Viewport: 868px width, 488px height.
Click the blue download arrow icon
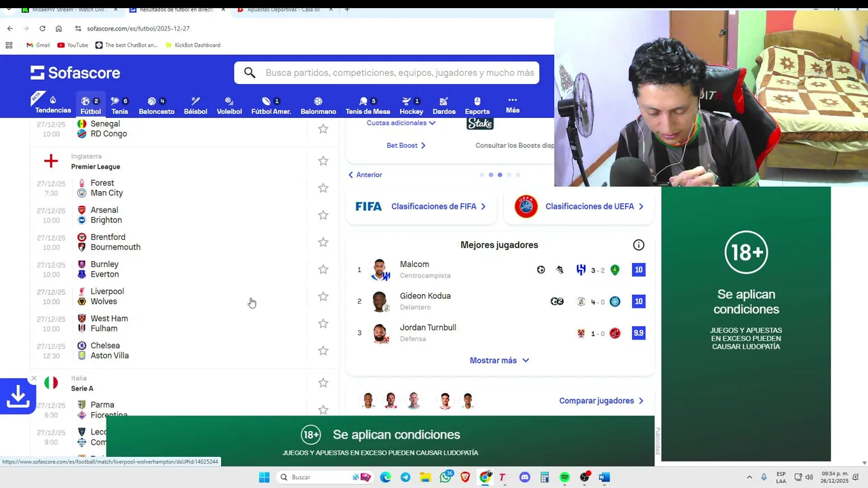[x=18, y=396]
